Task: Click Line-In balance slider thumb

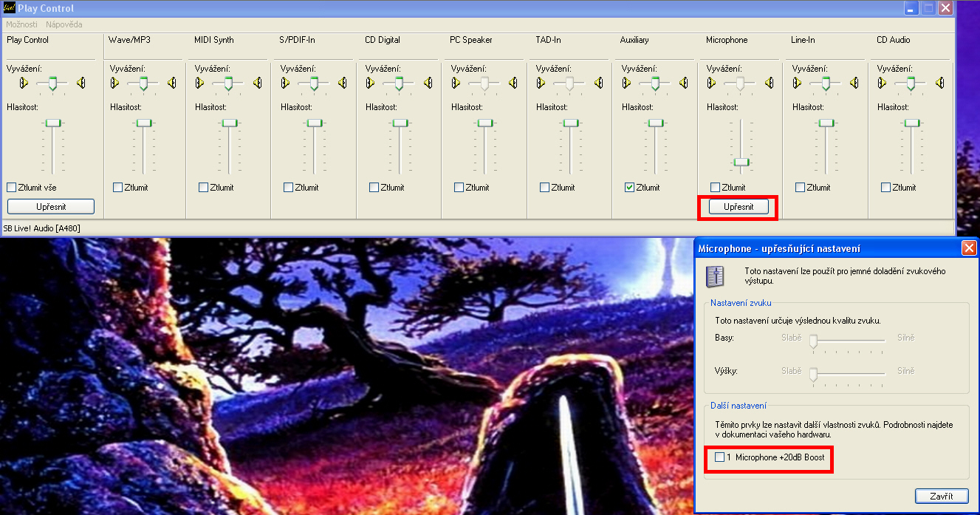Action: pyautogui.click(x=826, y=83)
